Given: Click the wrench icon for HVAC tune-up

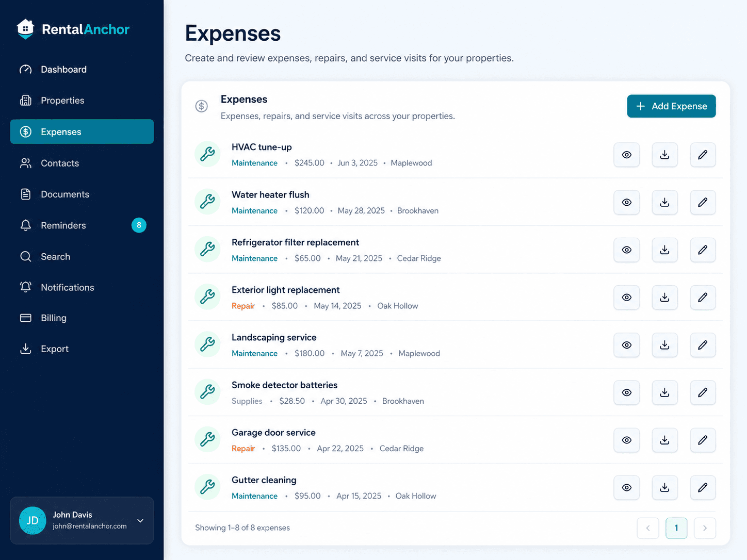Looking at the screenshot, I should pyautogui.click(x=207, y=154).
